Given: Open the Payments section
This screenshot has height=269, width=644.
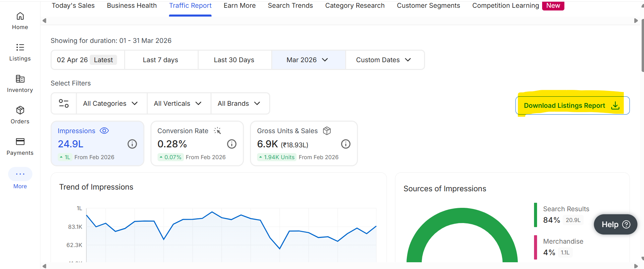Looking at the screenshot, I should click(20, 147).
